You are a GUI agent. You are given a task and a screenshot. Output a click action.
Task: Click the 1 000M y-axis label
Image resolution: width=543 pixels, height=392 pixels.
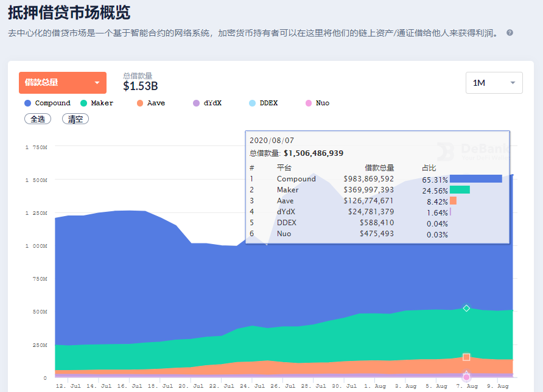click(x=36, y=246)
